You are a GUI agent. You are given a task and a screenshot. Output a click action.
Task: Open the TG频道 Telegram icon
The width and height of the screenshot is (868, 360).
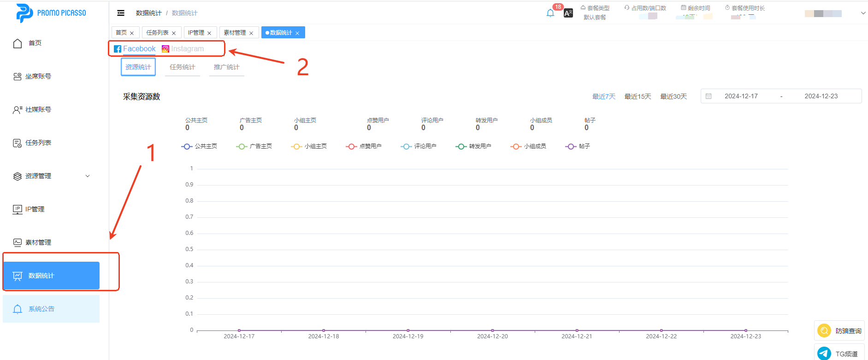coord(824,354)
